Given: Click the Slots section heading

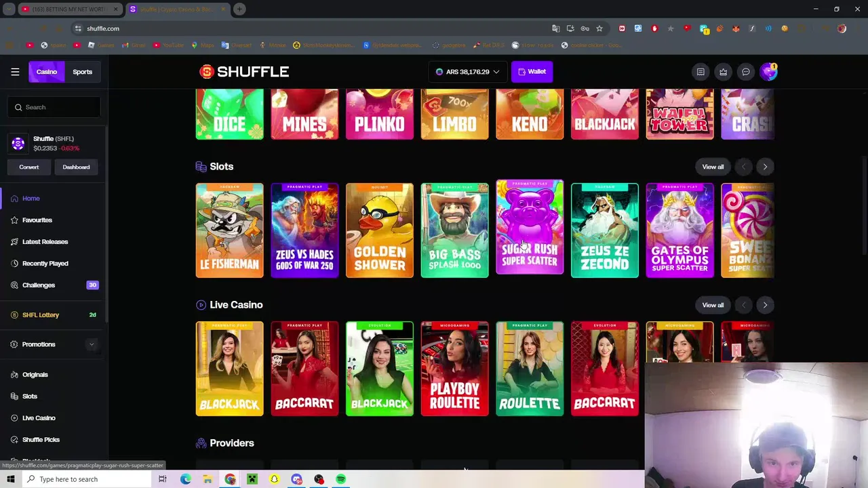Looking at the screenshot, I should 221,167.
